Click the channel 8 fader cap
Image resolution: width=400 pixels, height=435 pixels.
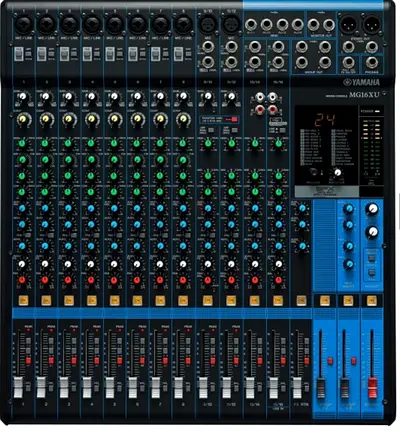coord(179,388)
